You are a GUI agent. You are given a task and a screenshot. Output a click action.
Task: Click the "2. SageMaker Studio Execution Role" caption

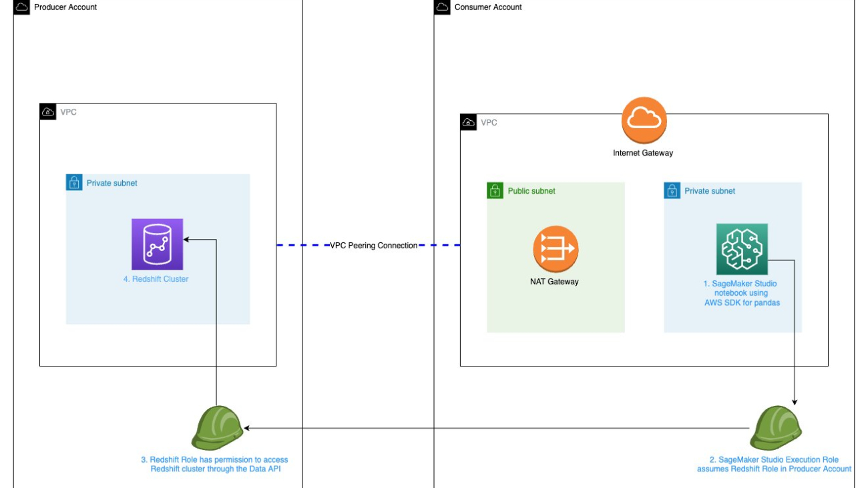(775, 464)
